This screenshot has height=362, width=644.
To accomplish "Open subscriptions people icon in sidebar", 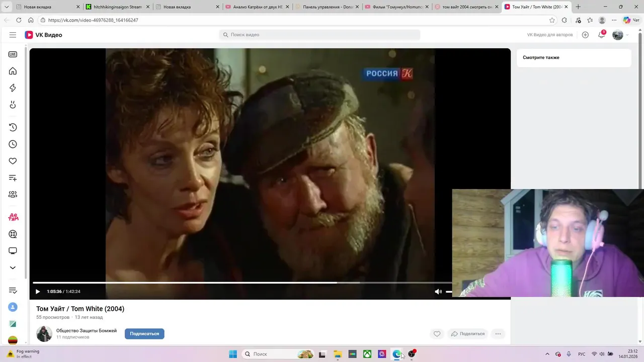I will [13, 195].
